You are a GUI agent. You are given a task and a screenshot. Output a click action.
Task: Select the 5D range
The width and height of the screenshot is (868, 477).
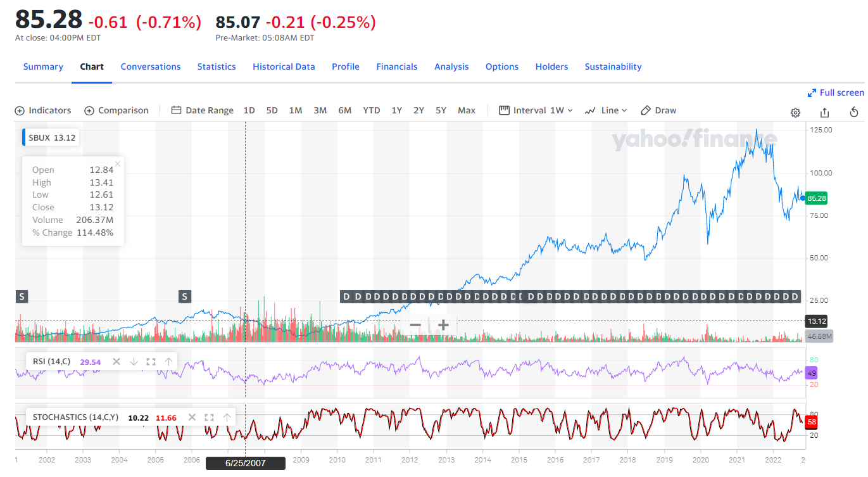tap(272, 110)
